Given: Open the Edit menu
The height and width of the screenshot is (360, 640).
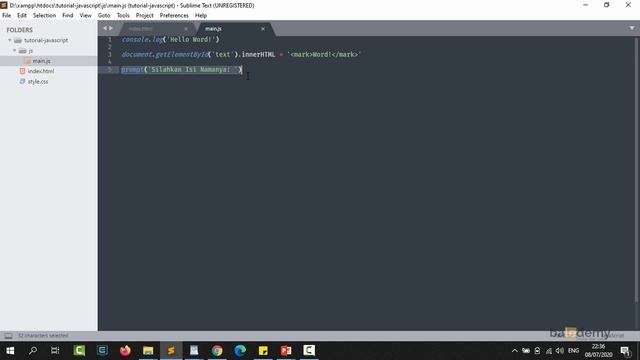Looking at the screenshot, I should [22, 16].
